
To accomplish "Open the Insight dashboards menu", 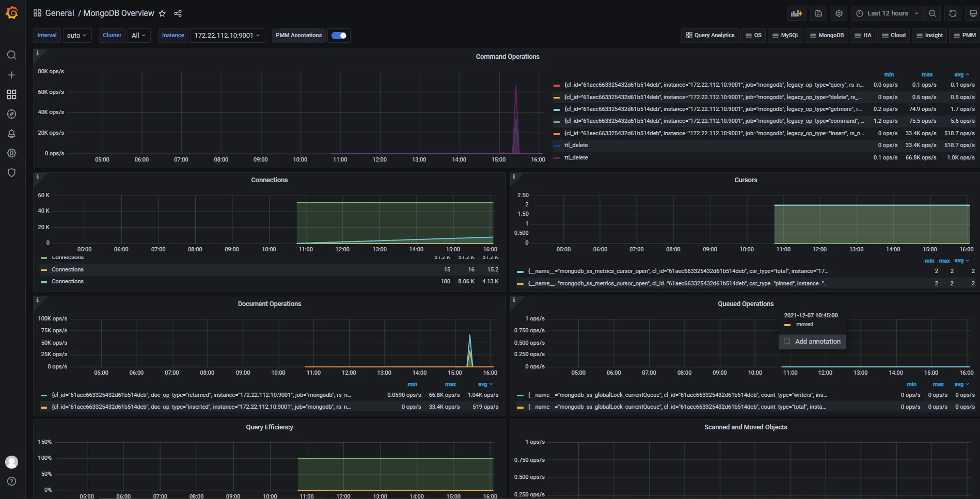I will (929, 36).
